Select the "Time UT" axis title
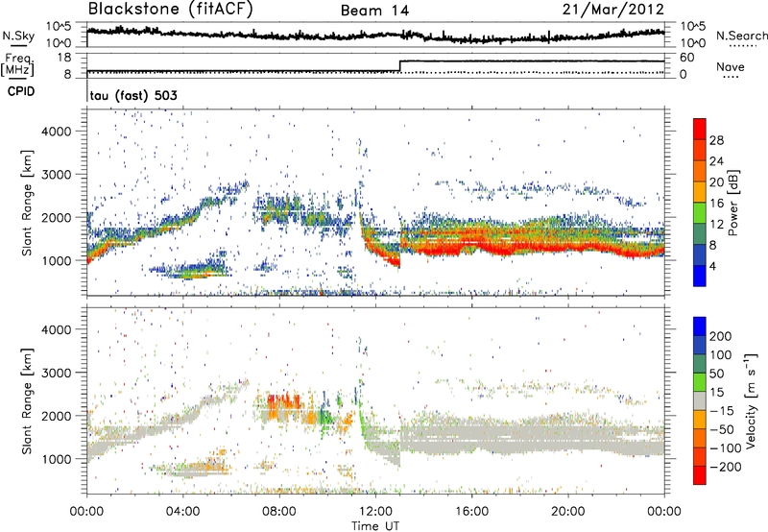 click(375, 526)
